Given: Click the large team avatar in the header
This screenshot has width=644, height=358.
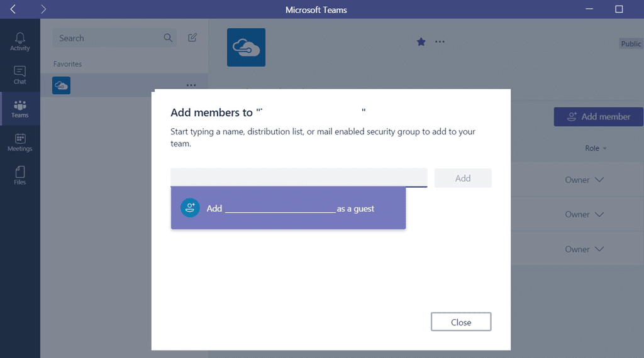Looking at the screenshot, I should click(246, 47).
